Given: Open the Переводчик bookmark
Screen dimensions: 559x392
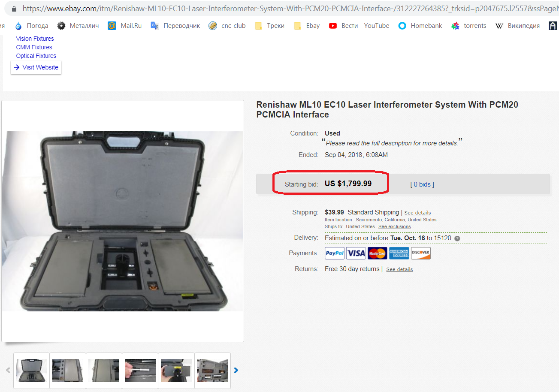Looking at the screenshot, I should [x=175, y=26].
